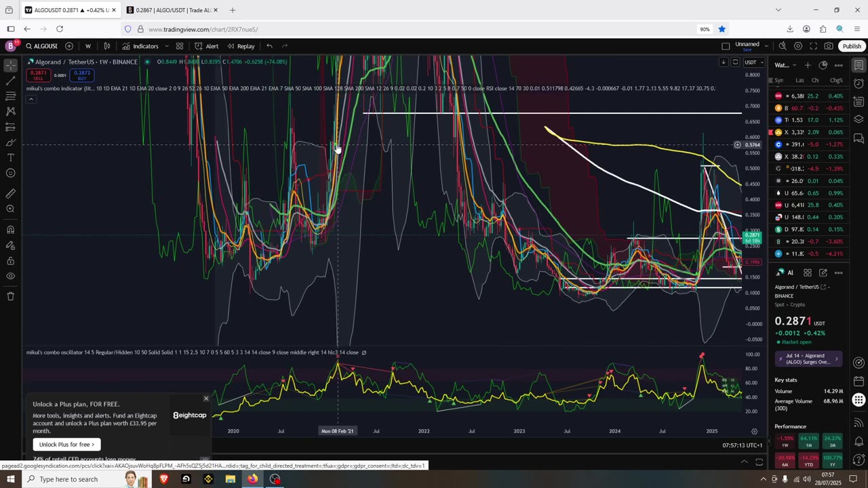Select the 1M performance tile

point(808,442)
